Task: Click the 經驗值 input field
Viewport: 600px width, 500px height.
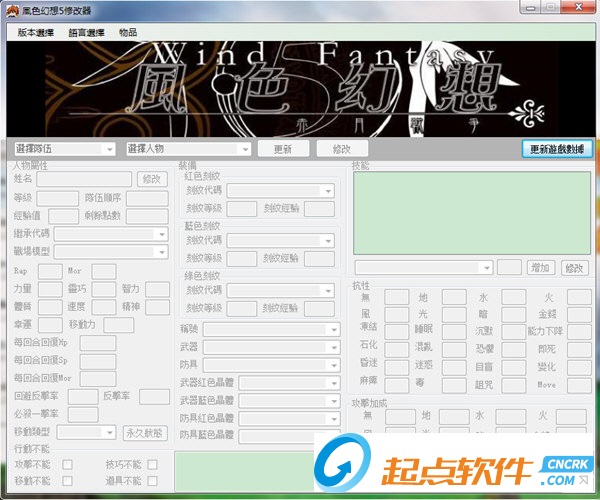Action: click(63, 216)
